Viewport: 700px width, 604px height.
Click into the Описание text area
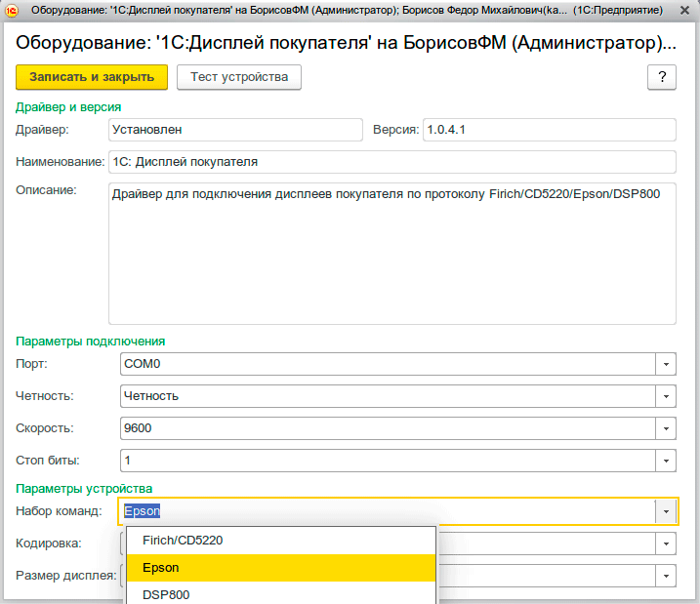(391, 252)
